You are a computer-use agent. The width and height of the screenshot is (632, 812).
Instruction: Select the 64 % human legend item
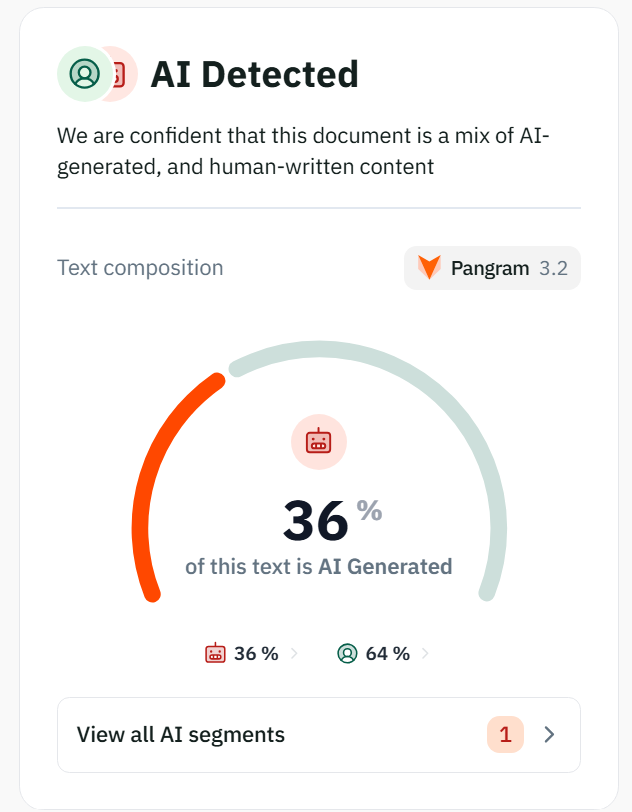pyautogui.click(x=383, y=654)
